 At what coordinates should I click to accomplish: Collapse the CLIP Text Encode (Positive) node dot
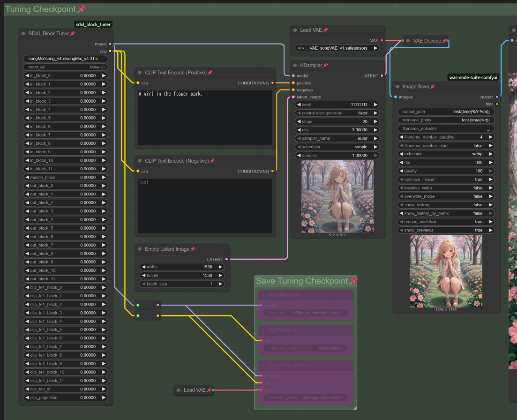pos(140,73)
